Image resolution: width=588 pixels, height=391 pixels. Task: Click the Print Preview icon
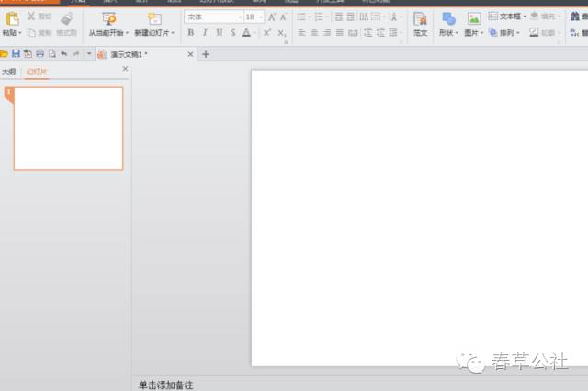(x=52, y=54)
